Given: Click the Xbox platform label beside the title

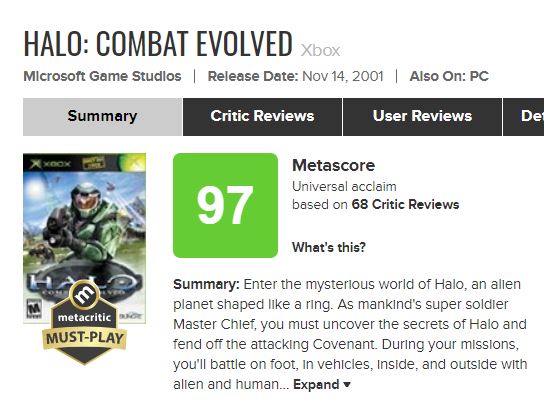Looking at the screenshot, I should pos(320,51).
